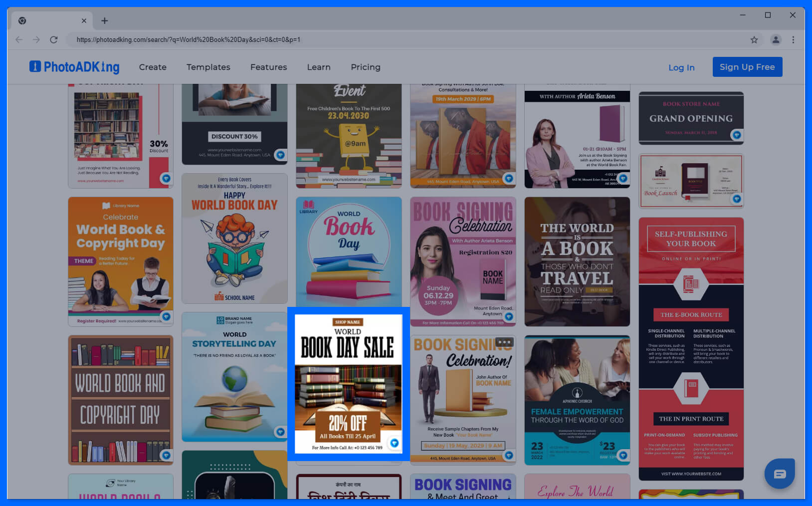The width and height of the screenshot is (812, 506).
Task: Expand the Learn navigation item
Action: tap(319, 67)
